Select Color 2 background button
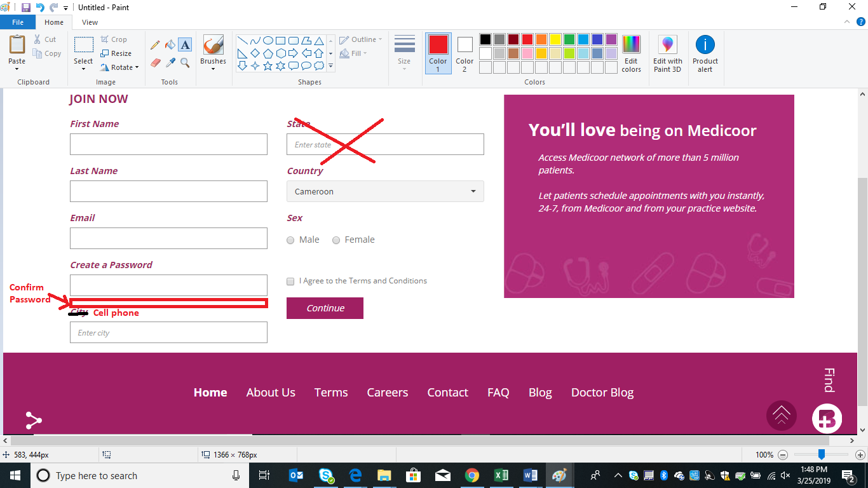868x488 pixels. tap(465, 53)
